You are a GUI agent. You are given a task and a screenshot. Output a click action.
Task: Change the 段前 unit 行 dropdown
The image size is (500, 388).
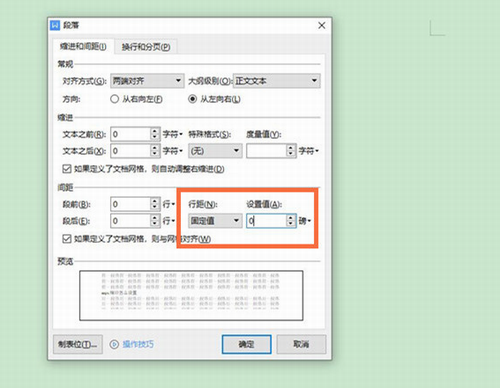[169, 204]
